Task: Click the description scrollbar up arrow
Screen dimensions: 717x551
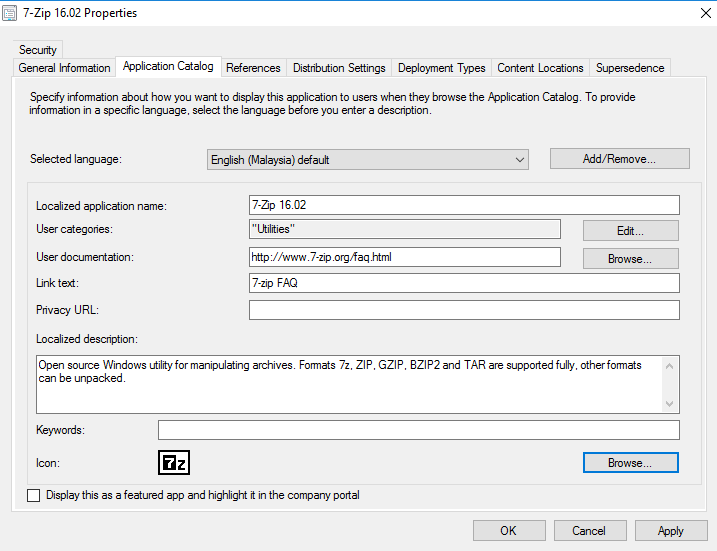Action: click(669, 366)
